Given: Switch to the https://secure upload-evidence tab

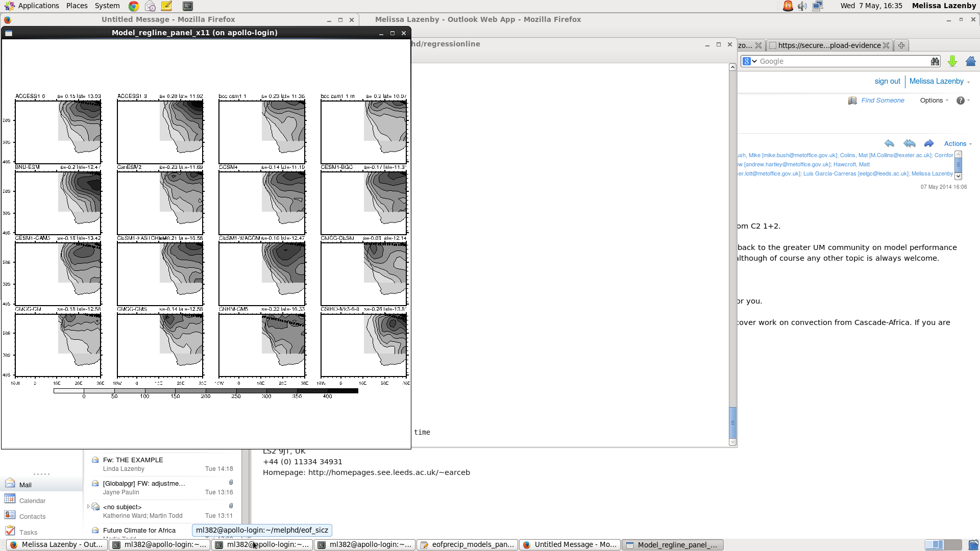Looking at the screenshot, I should coord(829,45).
